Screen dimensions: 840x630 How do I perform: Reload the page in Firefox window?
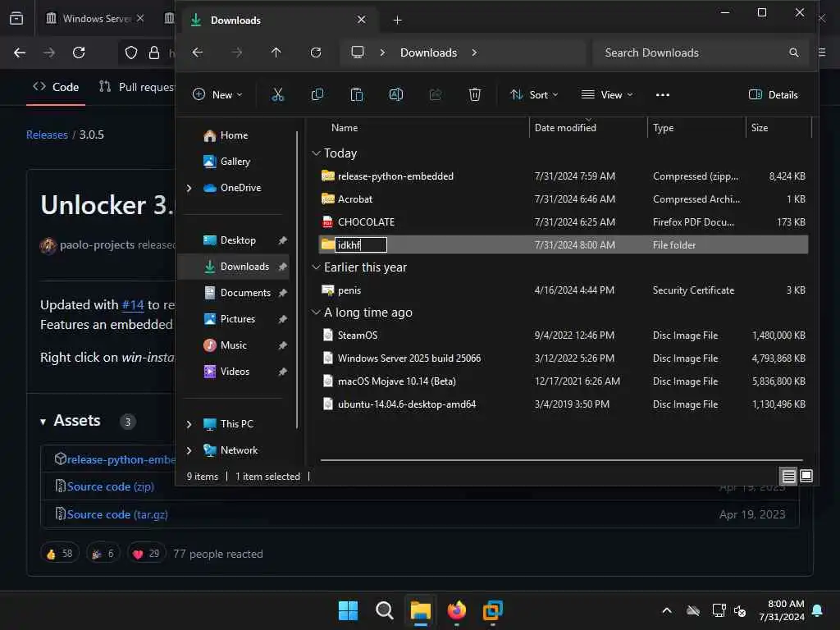pos(79,52)
